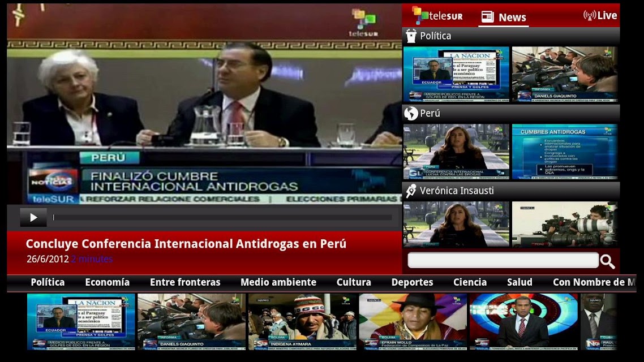Image resolution: width=644 pixels, height=362 pixels.
Task: Open reporter thumbnail under Perú section
Action: coord(456,152)
